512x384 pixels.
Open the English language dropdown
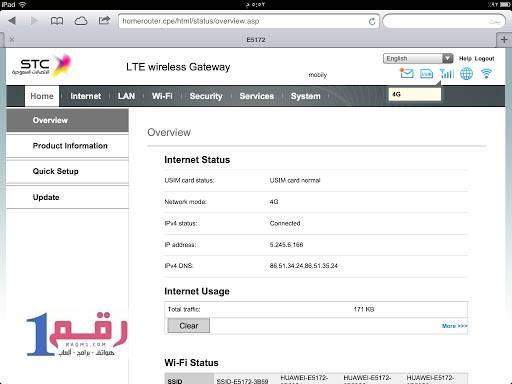(418, 58)
